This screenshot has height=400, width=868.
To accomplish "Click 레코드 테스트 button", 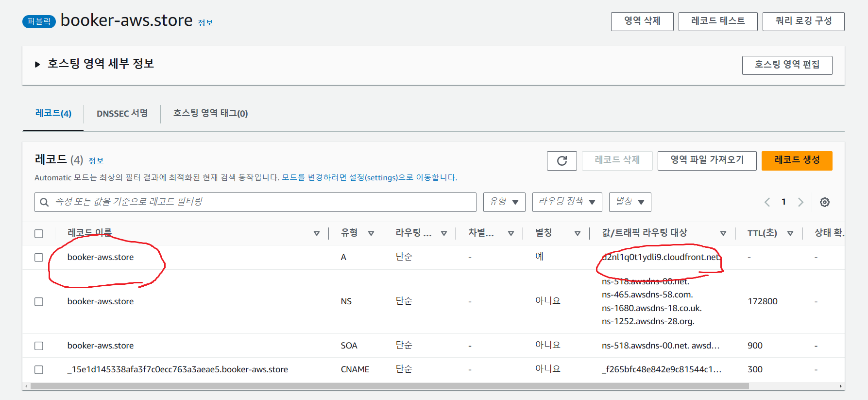I will tap(718, 21).
